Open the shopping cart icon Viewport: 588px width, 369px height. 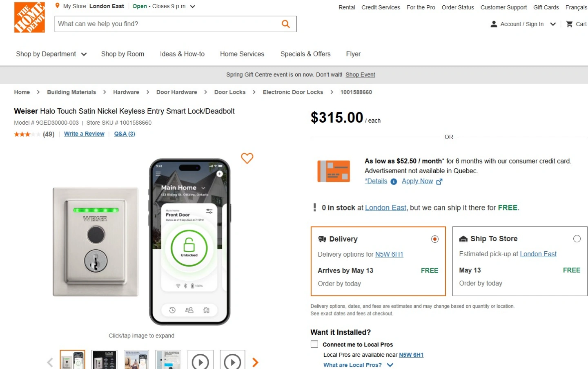point(569,24)
